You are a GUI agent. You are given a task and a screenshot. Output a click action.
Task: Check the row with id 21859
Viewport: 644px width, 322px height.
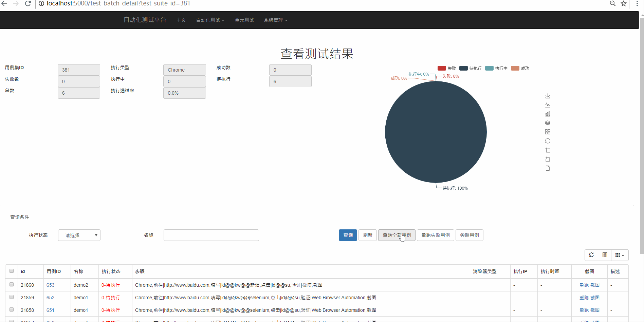coord(12,297)
